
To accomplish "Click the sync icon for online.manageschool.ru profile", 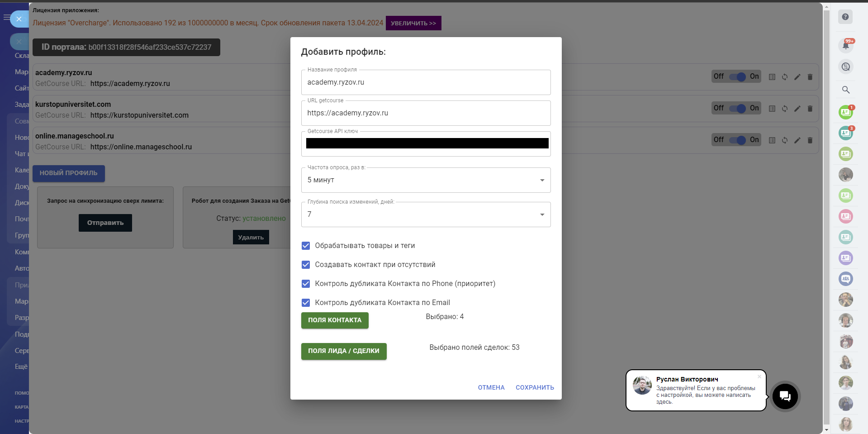I will click(x=785, y=140).
